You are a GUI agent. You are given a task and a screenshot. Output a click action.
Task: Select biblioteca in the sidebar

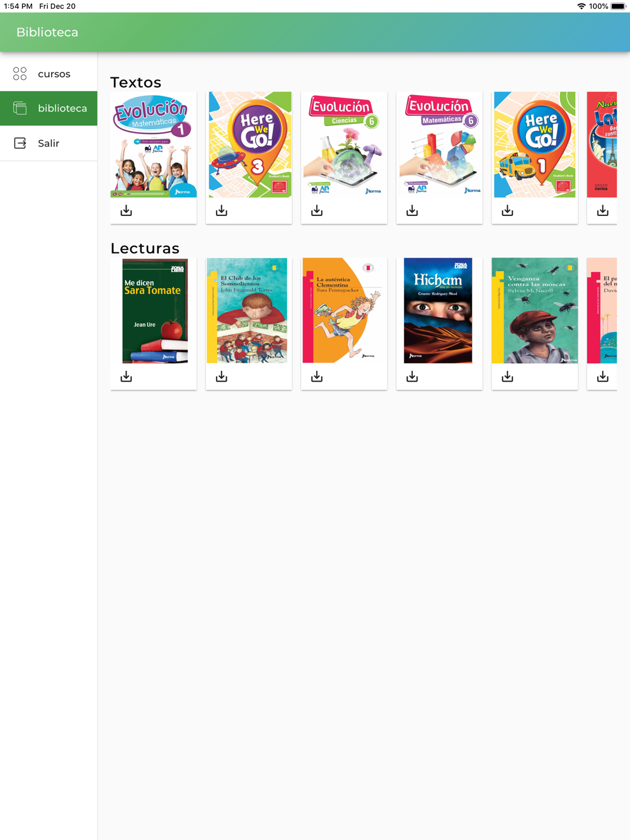[x=49, y=108]
